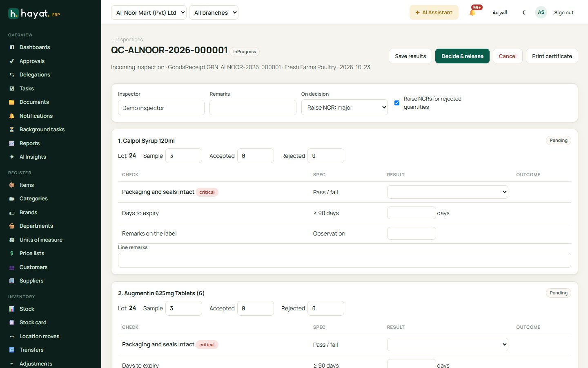Viewport: 588px width, 368px height.
Task: Click the Customers people icon
Action: point(12,267)
